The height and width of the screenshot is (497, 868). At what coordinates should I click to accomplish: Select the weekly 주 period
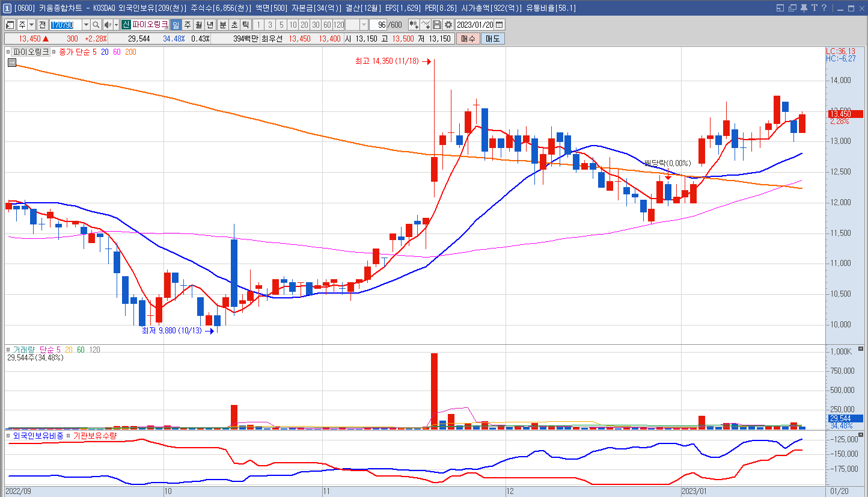(187, 25)
